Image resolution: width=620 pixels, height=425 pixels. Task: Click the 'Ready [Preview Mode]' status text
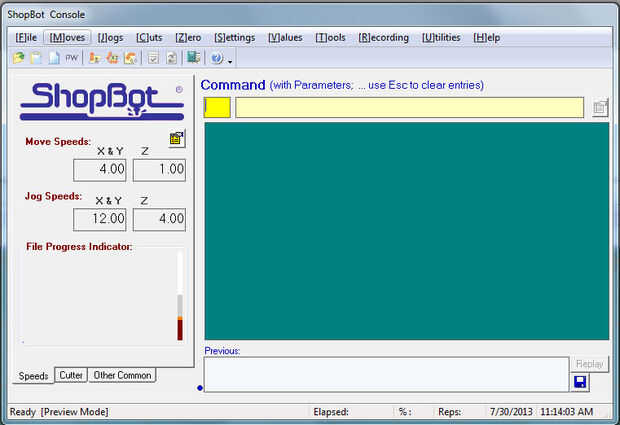59,412
